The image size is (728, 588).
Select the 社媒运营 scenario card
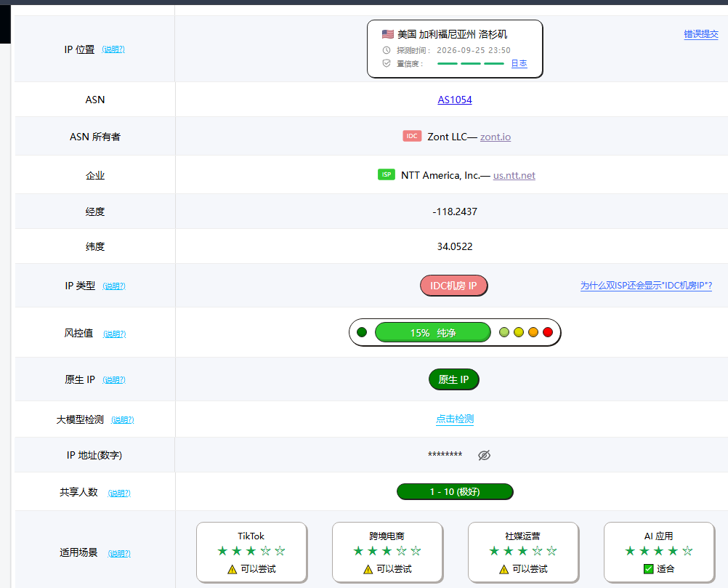coord(523,552)
